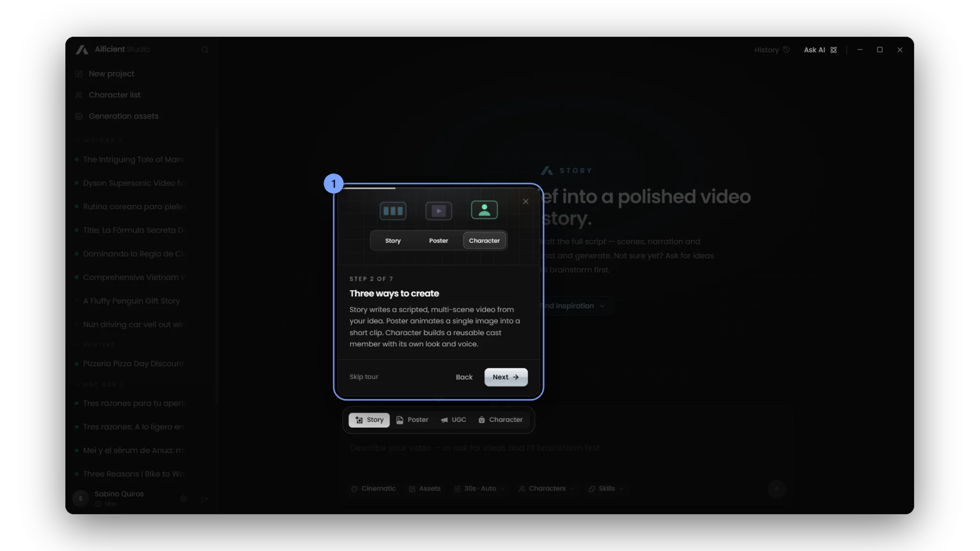Switch to Character mode in composer

point(500,420)
